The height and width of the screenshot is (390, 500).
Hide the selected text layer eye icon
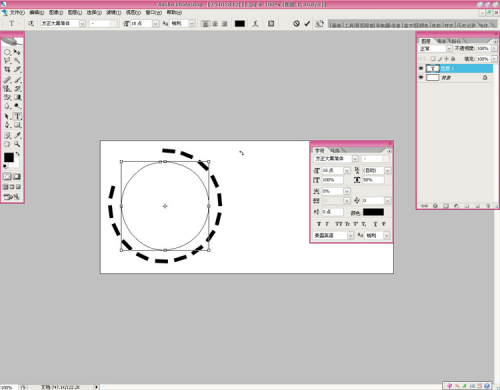click(x=421, y=68)
